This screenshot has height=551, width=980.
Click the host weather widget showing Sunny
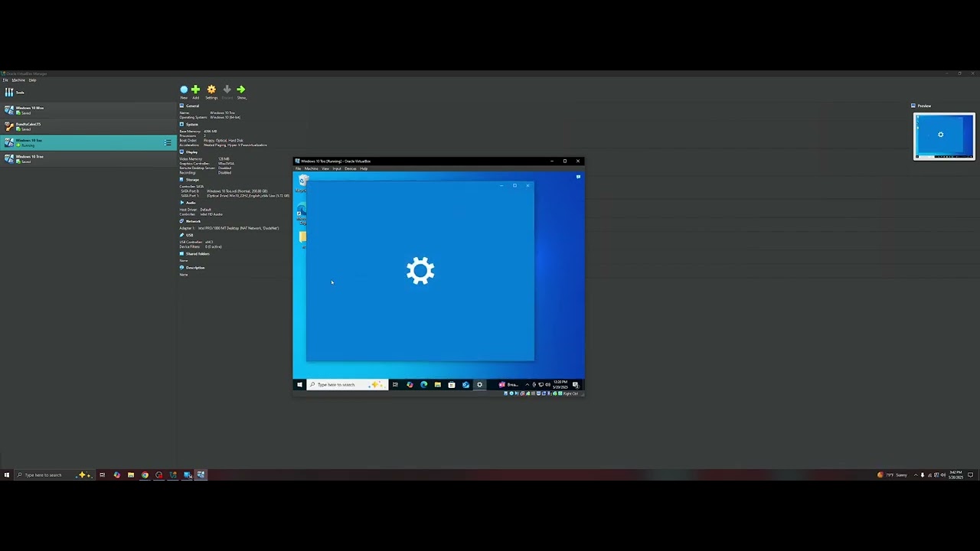click(x=892, y=475)
